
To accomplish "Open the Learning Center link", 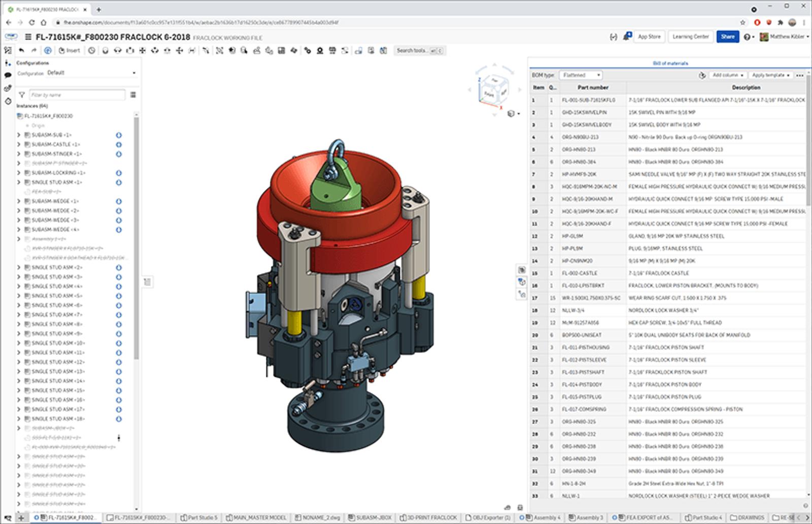I will pyautogui.click(x=690, y=37).
